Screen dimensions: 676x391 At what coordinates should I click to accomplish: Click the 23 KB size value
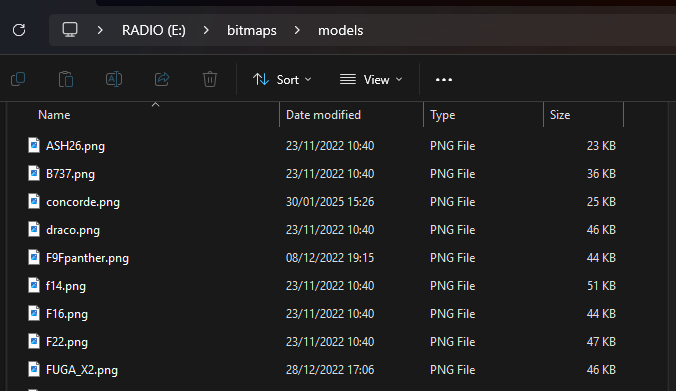coord(601,146)
